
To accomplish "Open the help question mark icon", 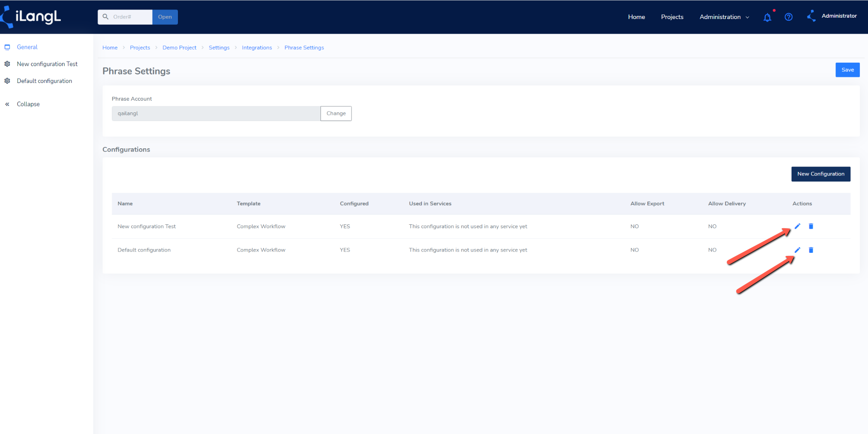I will coord(789,17).
